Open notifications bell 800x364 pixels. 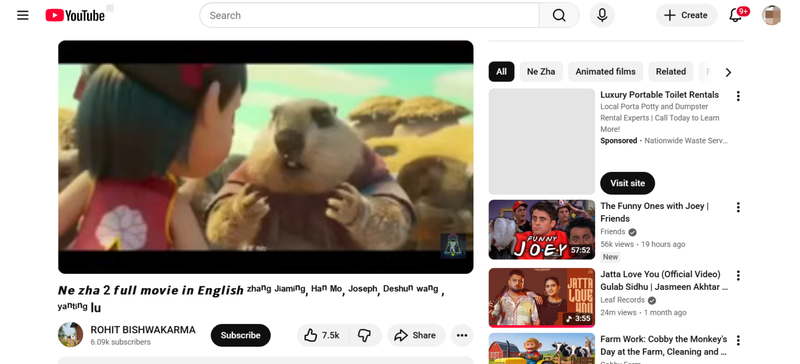735,15
